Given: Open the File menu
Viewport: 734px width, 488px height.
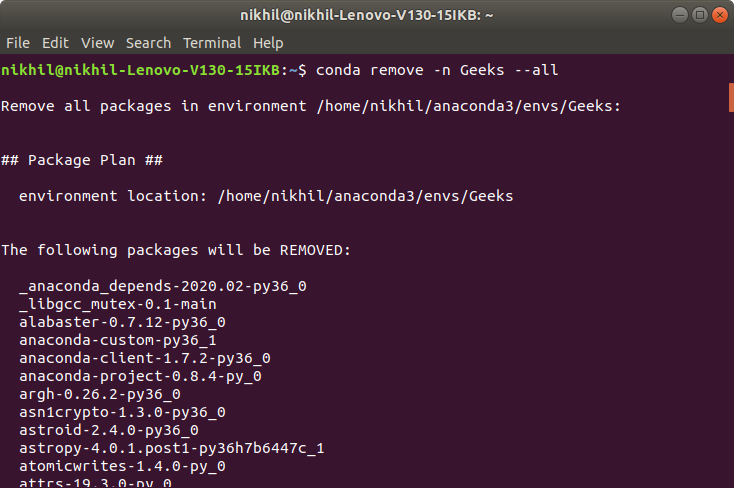Looking at the screenshot, I should tap(18, 43).
